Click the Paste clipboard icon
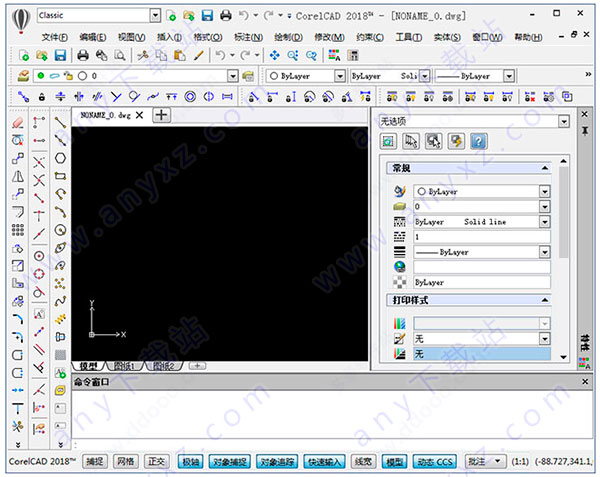Viewport: 600px width, 477px height. 179,56
